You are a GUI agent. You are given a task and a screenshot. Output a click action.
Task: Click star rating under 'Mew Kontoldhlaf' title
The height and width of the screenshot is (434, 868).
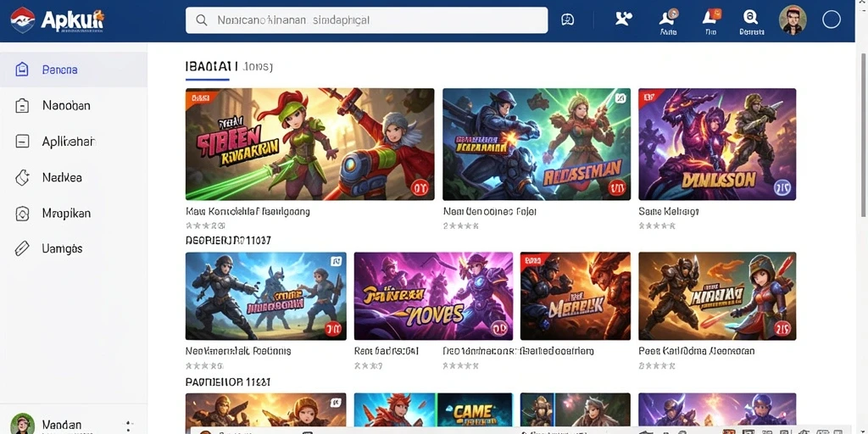click(x=206, y=225)
